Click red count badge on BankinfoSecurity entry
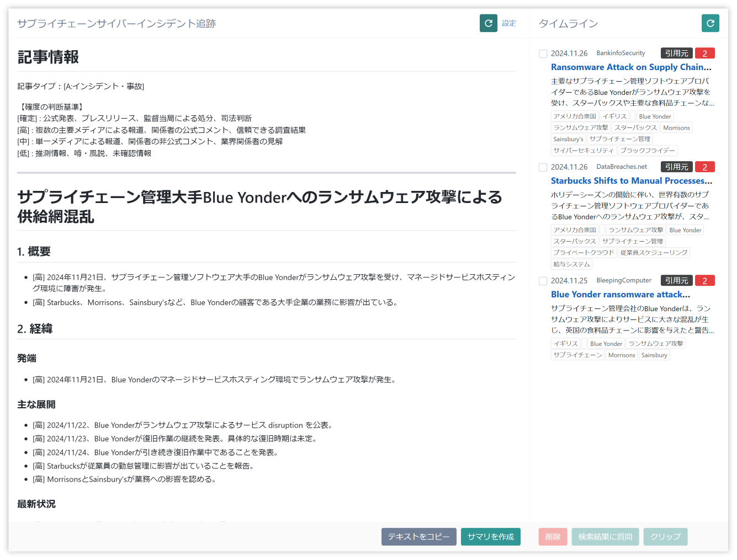 click(705, 53)
